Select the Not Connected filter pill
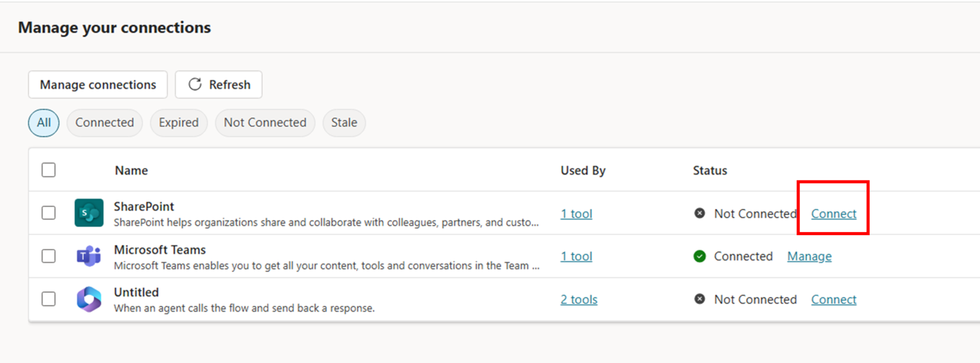 point(265,122)
